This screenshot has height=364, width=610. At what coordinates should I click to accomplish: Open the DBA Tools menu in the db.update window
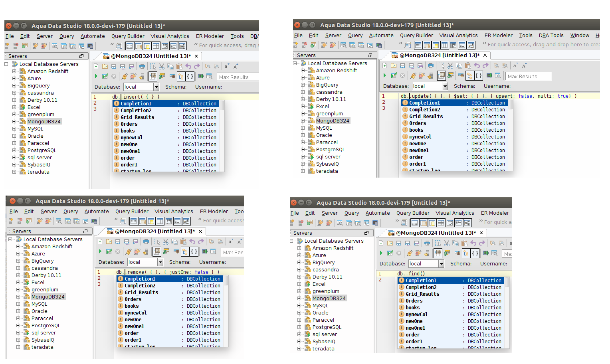pyautogui.click(x=551, y=36)
